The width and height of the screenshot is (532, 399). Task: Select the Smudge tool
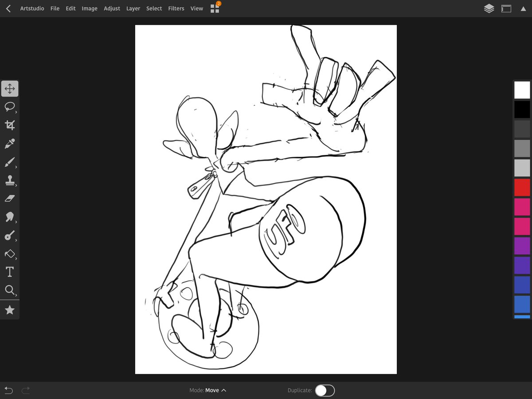(10, 217)
